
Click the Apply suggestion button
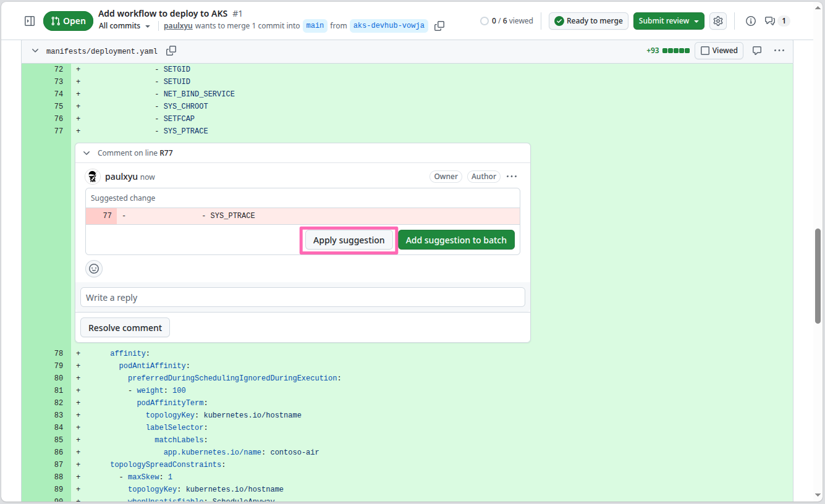click(x=349, y=240)
